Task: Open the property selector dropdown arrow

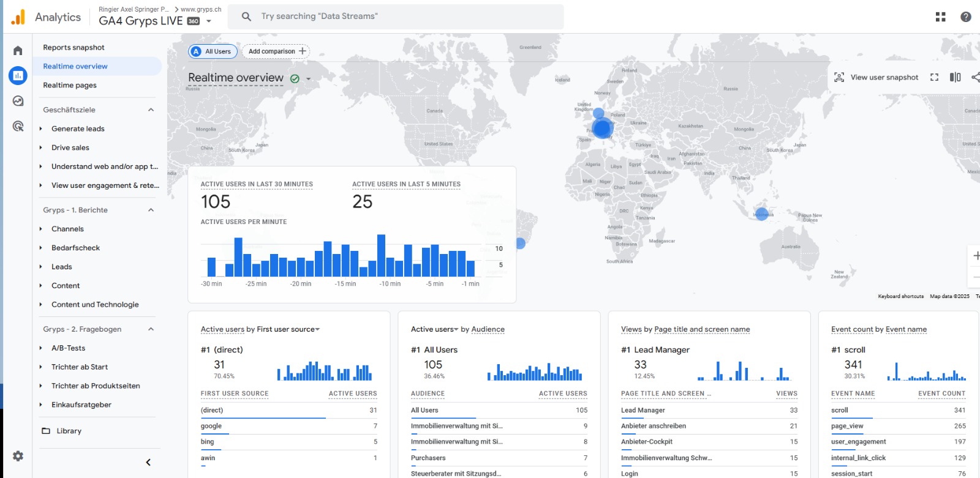Action: pos(209,21)
